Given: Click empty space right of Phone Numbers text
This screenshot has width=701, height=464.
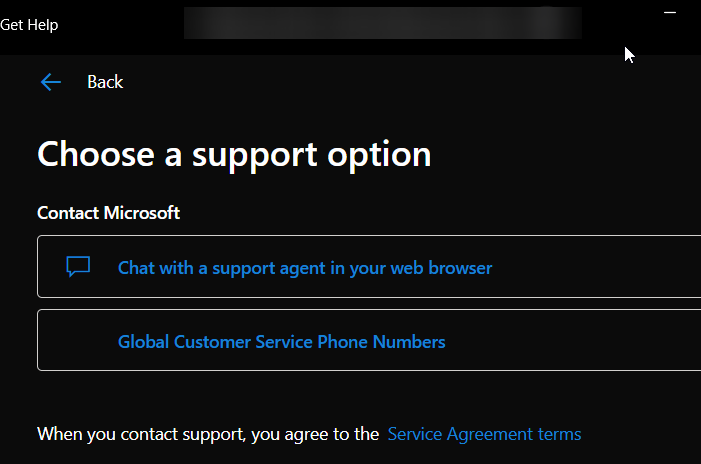Looking at the screenshot, I should click(580, 342).
